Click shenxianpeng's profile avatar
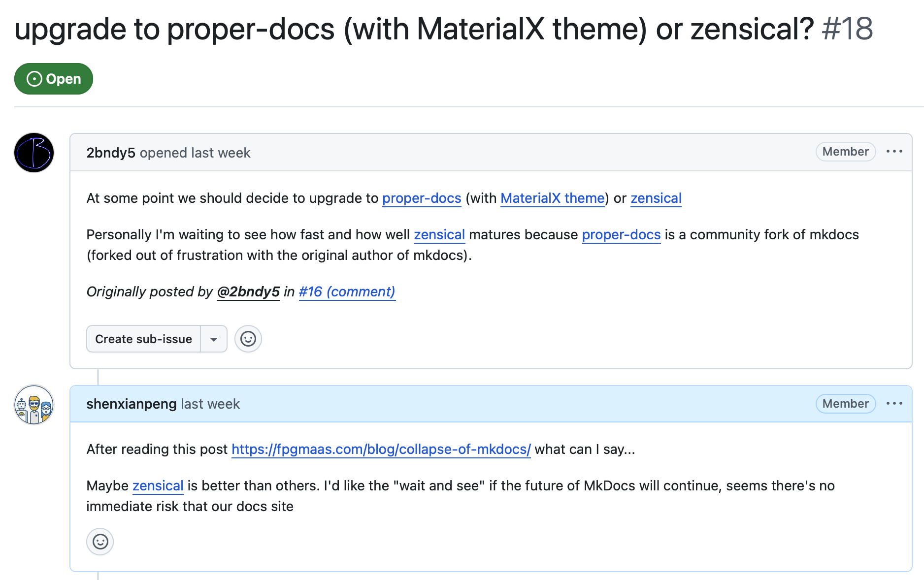Viewport: 924px width, 580px height. (x=34, y=405)
